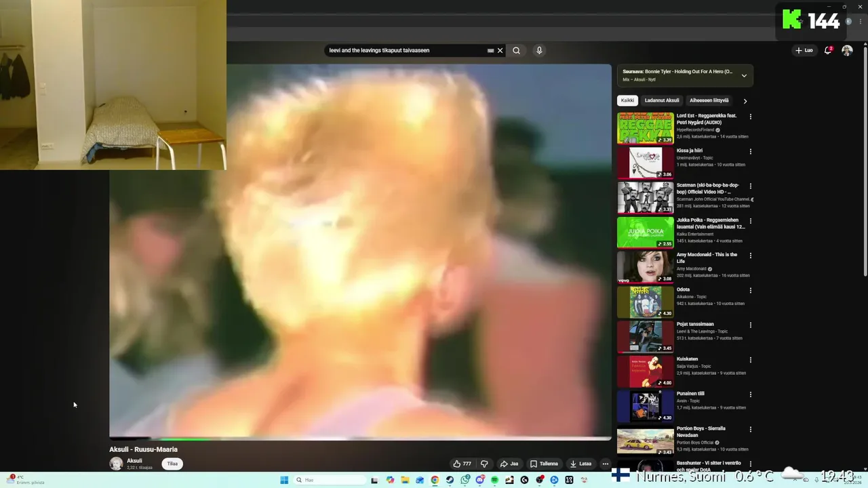This screenshot has height=488, width=868.
Task: Open options menu for Pojat tanssimaan
Action: click(750, 325)
